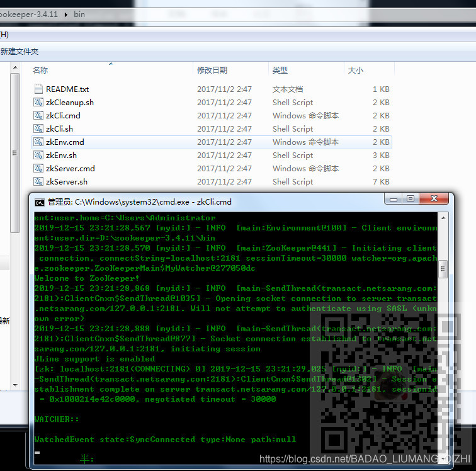Viewport: 476px width, 471px height.
Task: Click the zkCli.sh file icon
Action: pyautogui.click(x=38, y=128)
